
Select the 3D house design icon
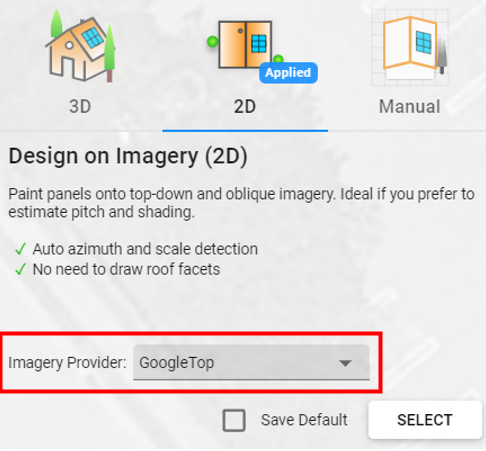80,46
